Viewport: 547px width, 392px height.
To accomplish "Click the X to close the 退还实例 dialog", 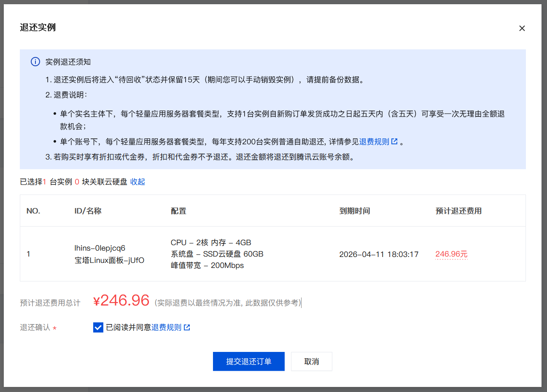I will (x=522, y=28).
